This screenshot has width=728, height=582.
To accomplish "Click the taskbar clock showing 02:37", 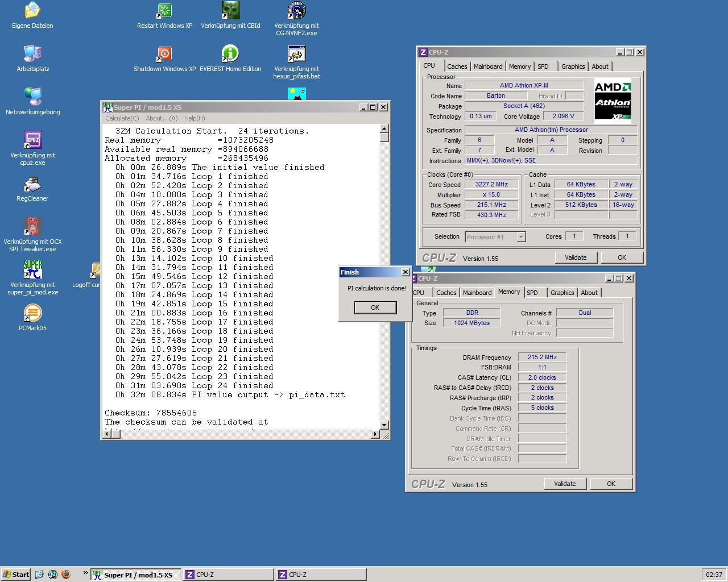I will (x=714, y=575).
